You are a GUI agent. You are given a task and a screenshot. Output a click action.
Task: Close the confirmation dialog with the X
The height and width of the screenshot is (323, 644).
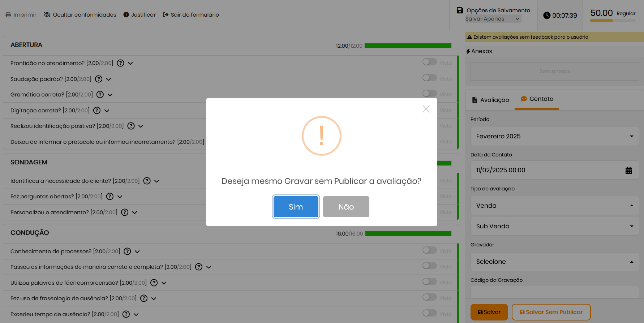(426, 109)
